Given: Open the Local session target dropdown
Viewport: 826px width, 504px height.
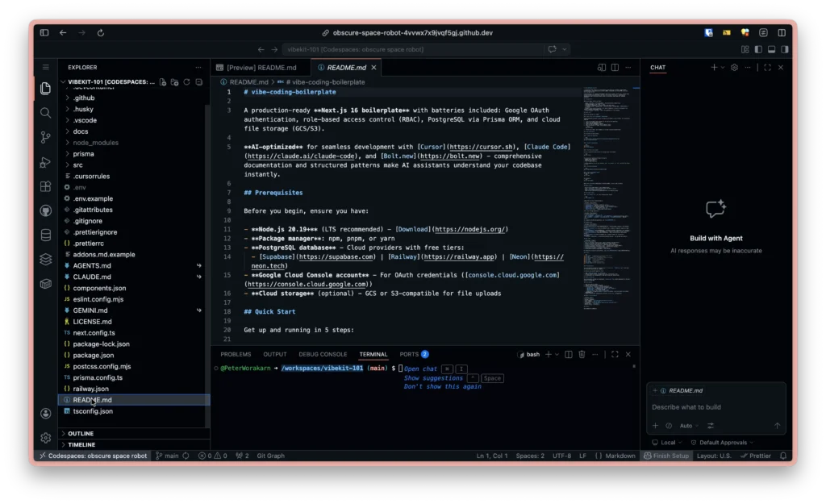Looking at the screenshot, I should tap(667, 443).
